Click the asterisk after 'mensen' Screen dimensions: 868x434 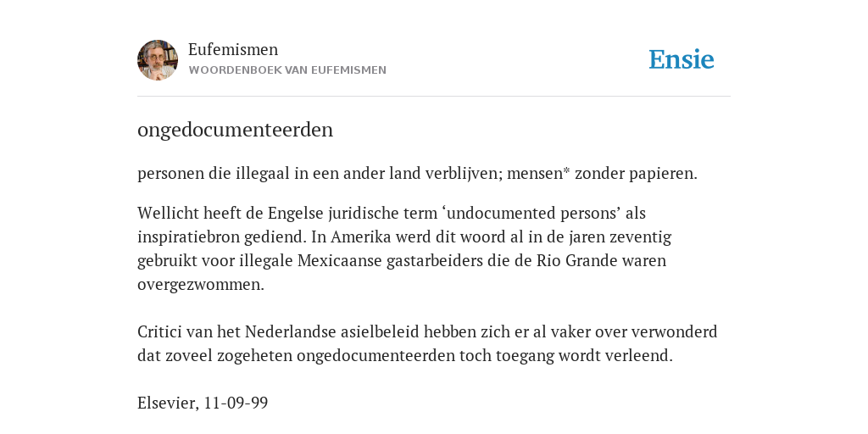(x=566, y=171)
